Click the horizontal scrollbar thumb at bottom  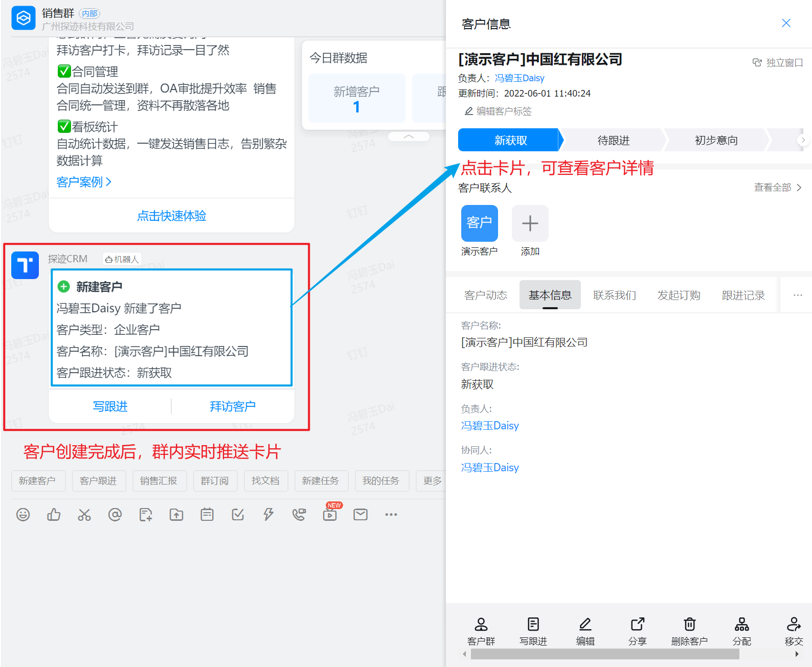click(605, 654)
